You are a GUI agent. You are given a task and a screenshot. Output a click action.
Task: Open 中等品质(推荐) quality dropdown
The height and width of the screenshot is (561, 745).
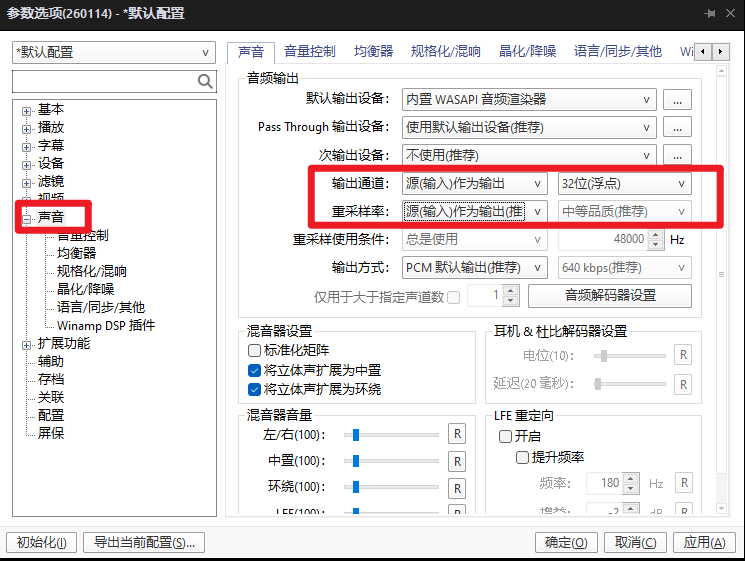coord(625,211)
